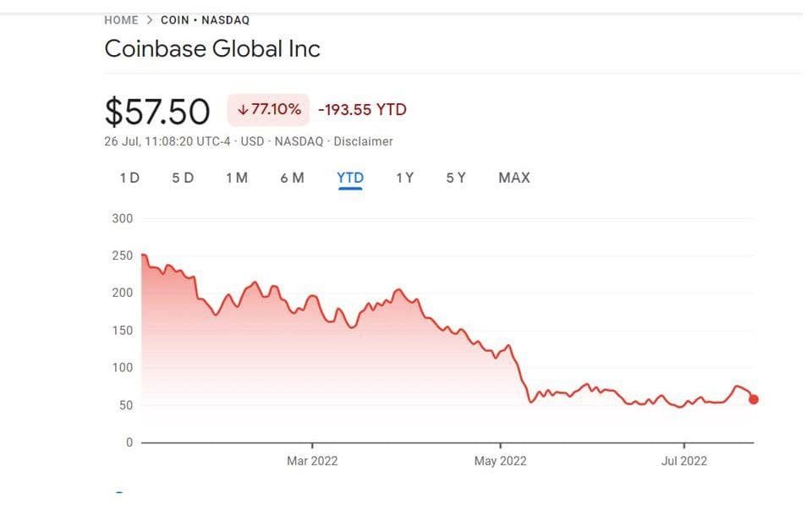Click the Jul 2022 axis label
Screen dimensions: 812x505
pos(683,461)
